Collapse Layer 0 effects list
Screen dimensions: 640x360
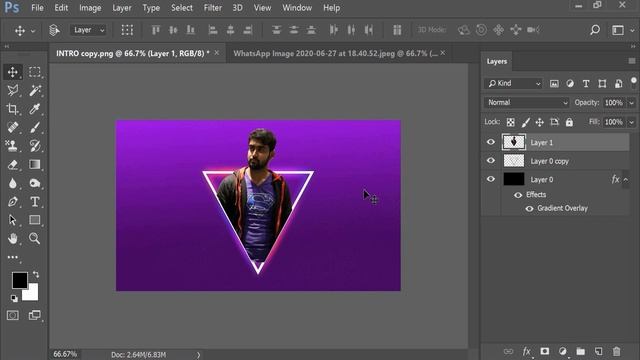pyautogui.click(x=625, y=180)
